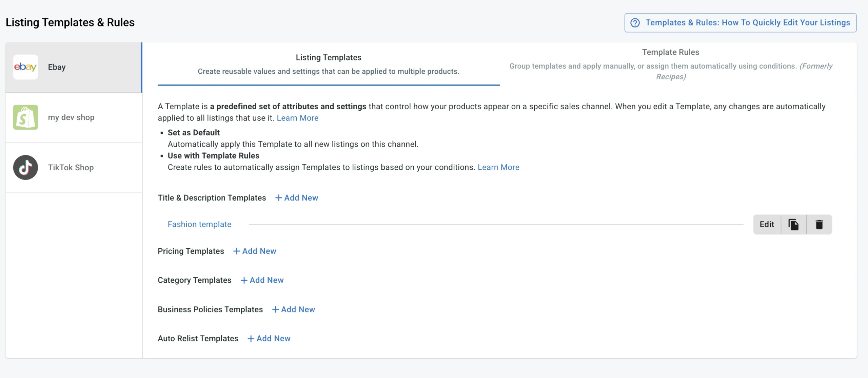
Task: Open Templates & Rules quick edit guide
Action: coord(741,23)
